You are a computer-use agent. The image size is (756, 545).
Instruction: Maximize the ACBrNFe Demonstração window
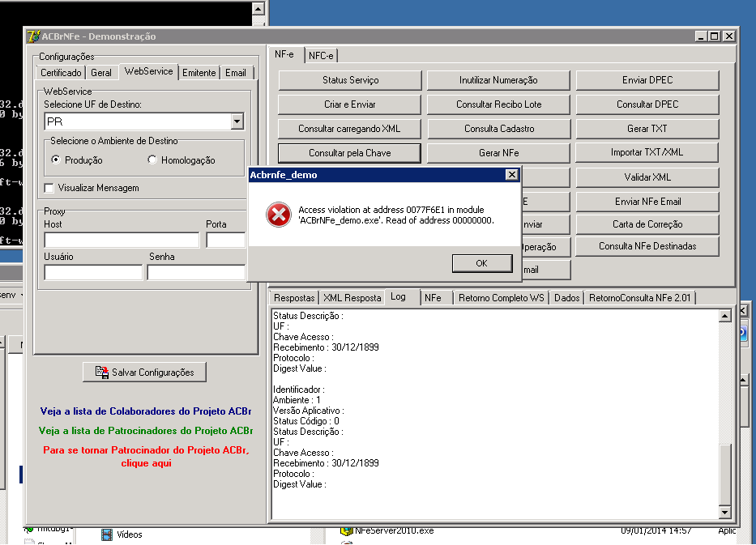click(715, 36)
